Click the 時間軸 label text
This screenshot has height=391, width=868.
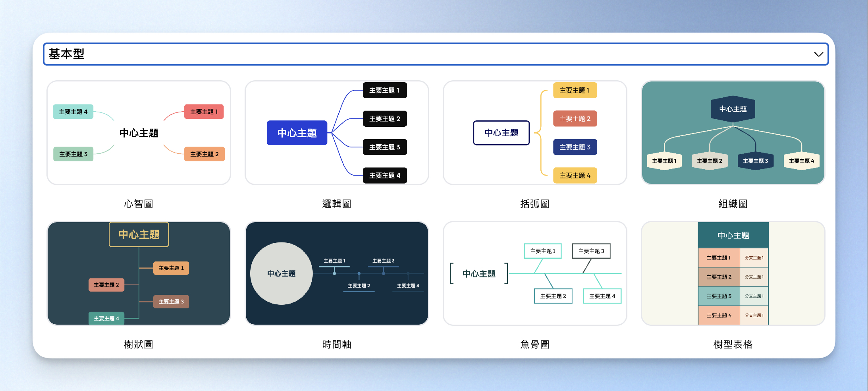pyautogui.click(x=337, y=345)
